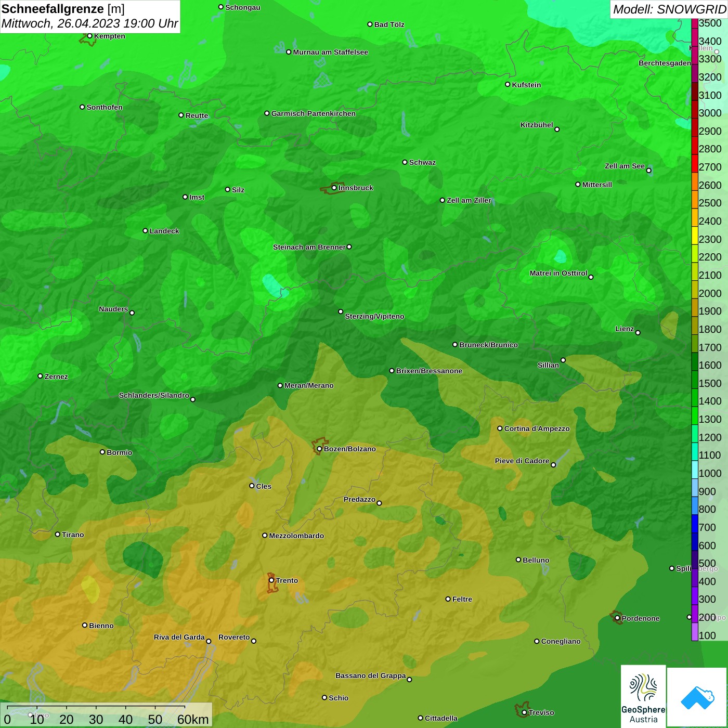Click the 'Bruneck/Brunico' label

488,345
